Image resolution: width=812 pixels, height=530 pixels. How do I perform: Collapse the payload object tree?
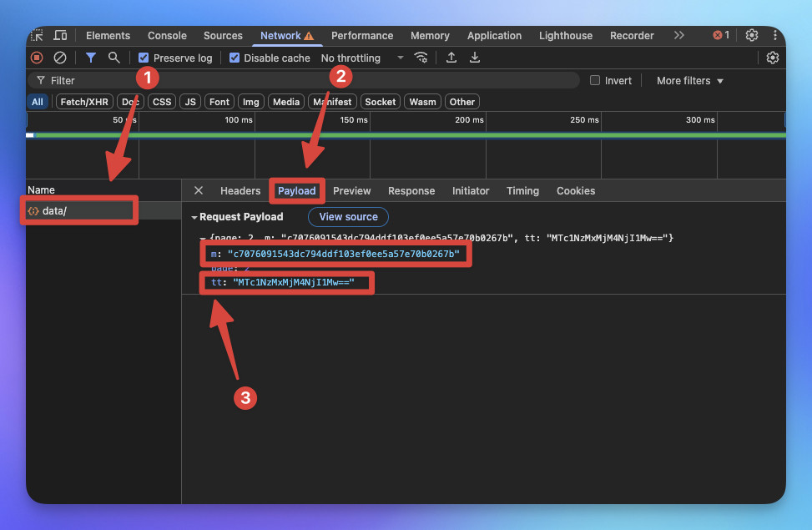click(203, 238)
